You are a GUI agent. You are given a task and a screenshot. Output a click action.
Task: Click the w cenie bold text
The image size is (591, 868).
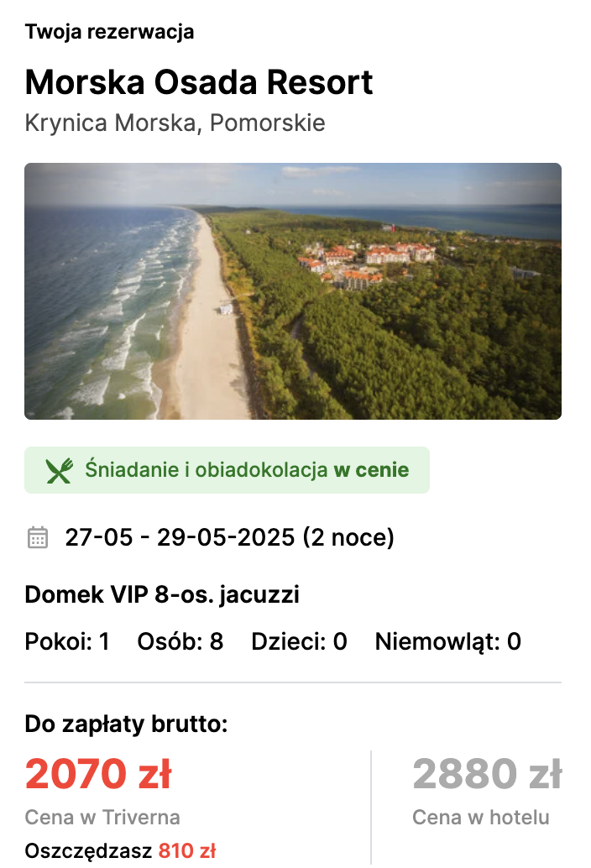(x=371, y=470)
